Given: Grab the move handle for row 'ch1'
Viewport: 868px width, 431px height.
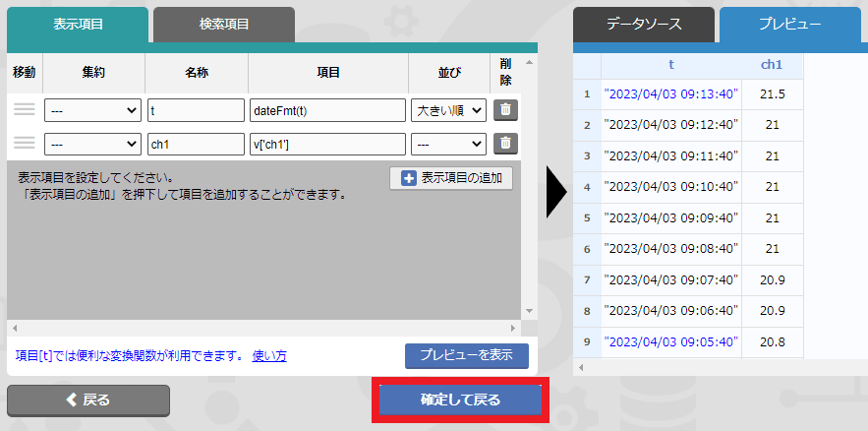Looking at the screenshot, I should (x=24, y=144).
